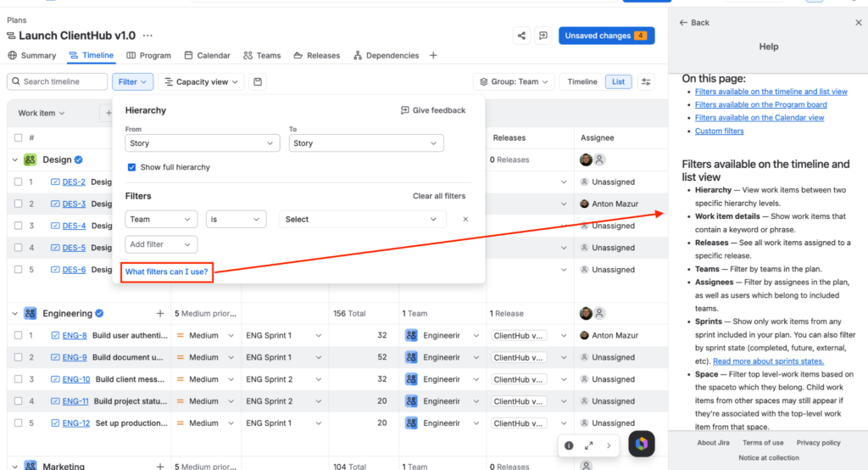The width and height of the screenshot is (868, 470).
Task: Click the Design team avatar icon
Action: pos(30,159)
